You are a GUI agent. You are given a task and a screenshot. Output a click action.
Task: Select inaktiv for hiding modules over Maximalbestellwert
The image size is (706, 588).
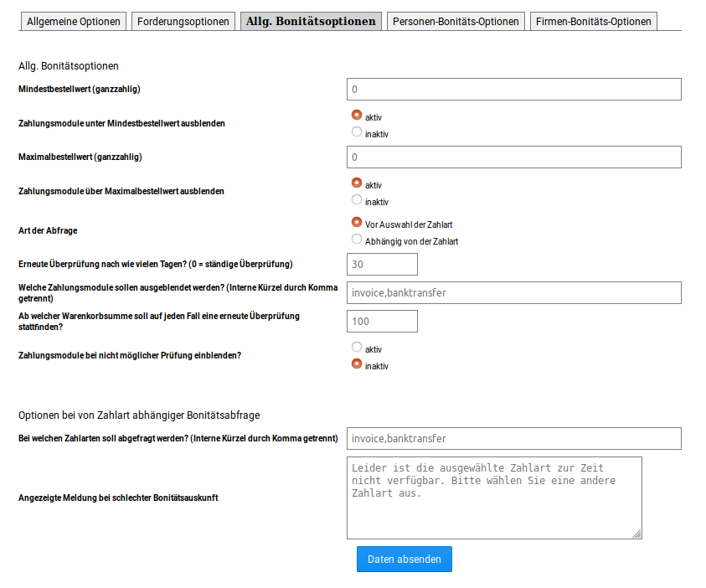pyautogui.click(x=357, y=200)
